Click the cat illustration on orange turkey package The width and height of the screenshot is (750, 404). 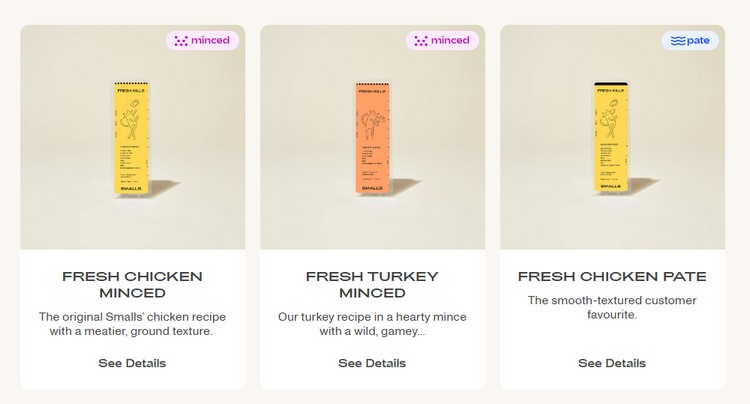click(x=370, y=124)
